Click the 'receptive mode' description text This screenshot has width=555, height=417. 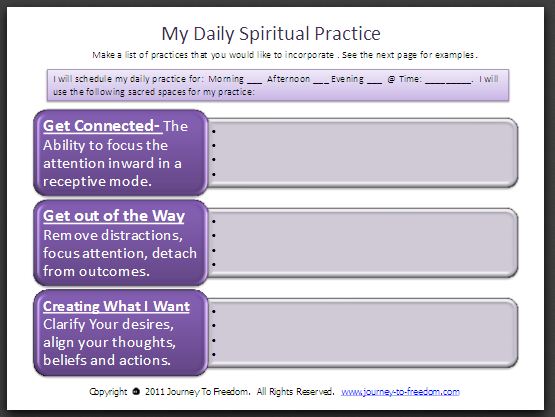click(x=97, y=181)
